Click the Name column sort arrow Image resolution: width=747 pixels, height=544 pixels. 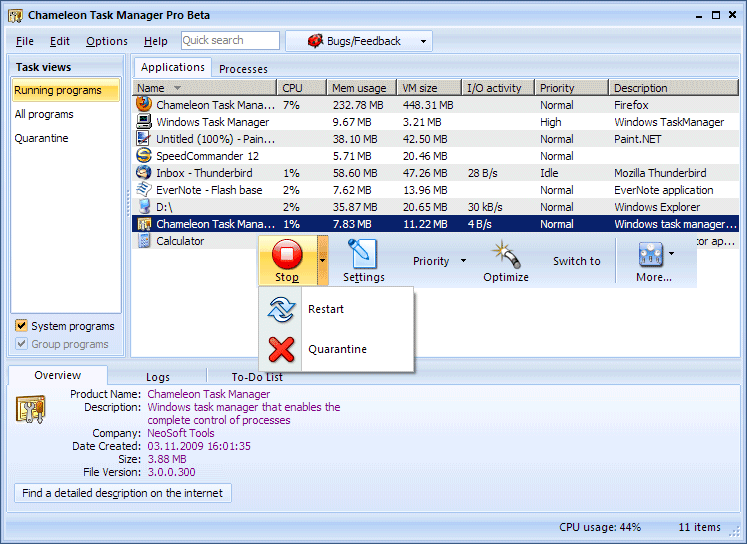click(x=177, y=88)
